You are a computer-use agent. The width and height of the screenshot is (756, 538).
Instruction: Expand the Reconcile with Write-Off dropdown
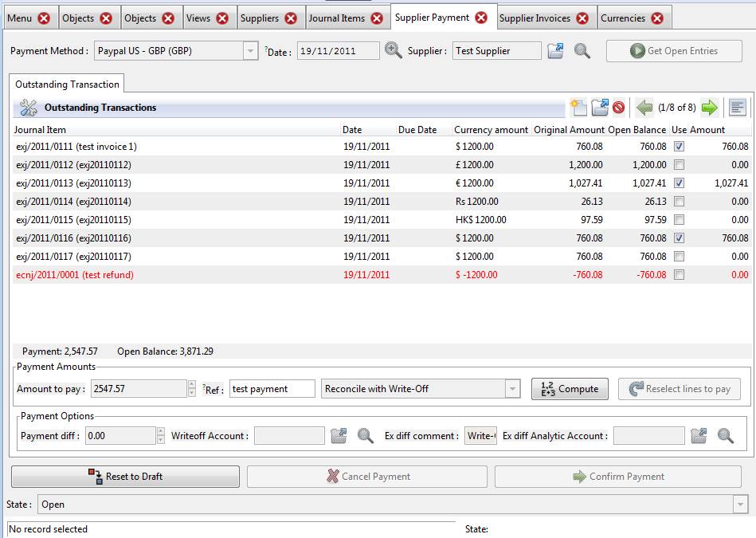513,389
